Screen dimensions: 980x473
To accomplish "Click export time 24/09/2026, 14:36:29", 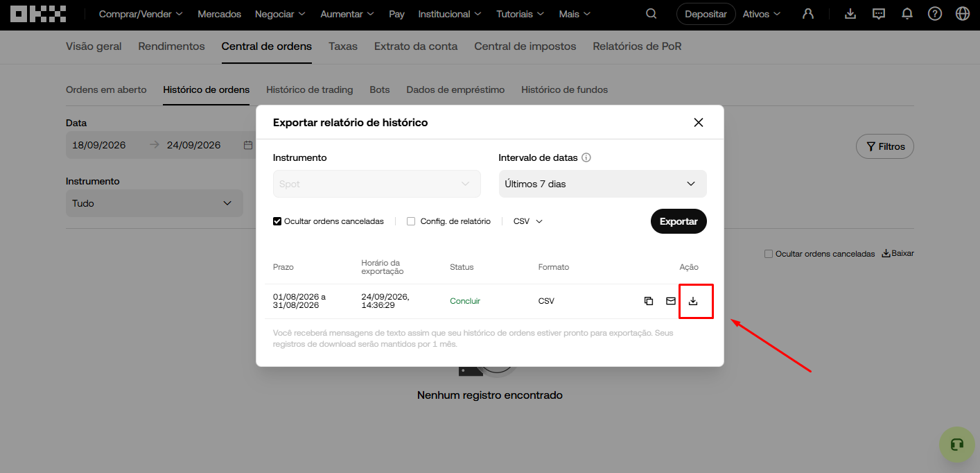I will [385, 301].
